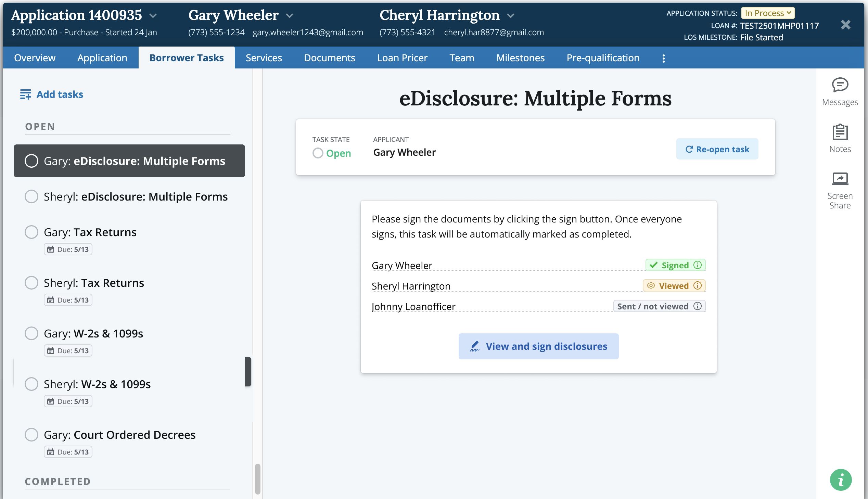Click the task list scrollbar handle
The image size is (868, 499).
257,479
